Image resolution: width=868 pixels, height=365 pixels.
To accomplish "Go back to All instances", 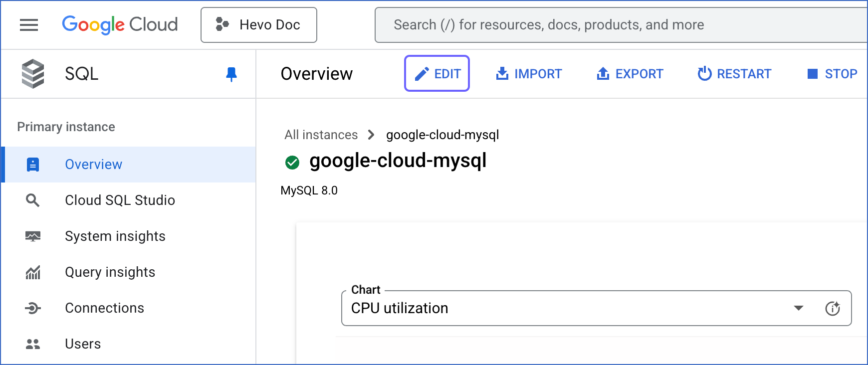I will 321,135.
